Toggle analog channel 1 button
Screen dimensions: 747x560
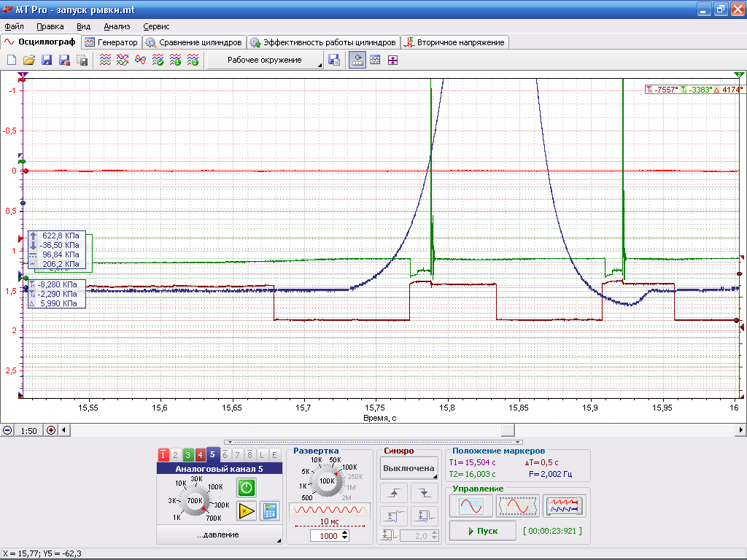click(x=163, y=455)
